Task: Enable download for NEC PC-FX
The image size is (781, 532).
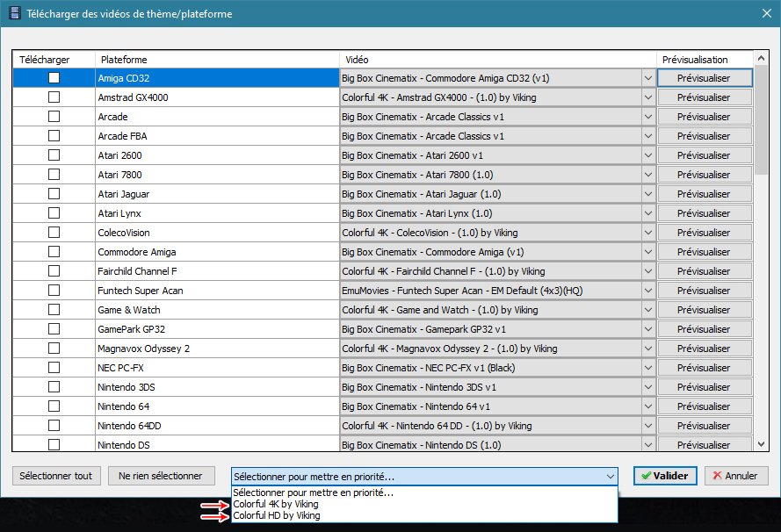Action: (54, 367)
